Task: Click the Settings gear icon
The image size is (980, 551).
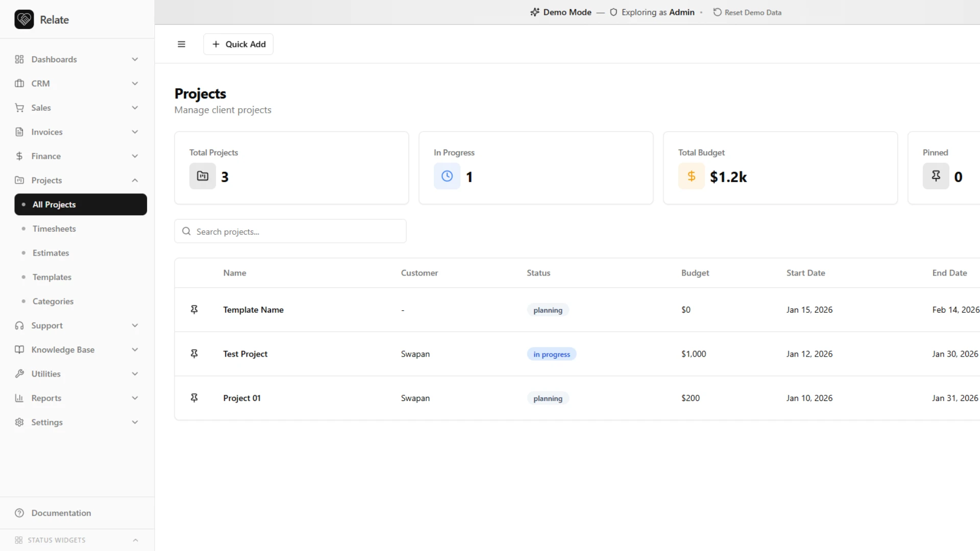Action: 19,422
